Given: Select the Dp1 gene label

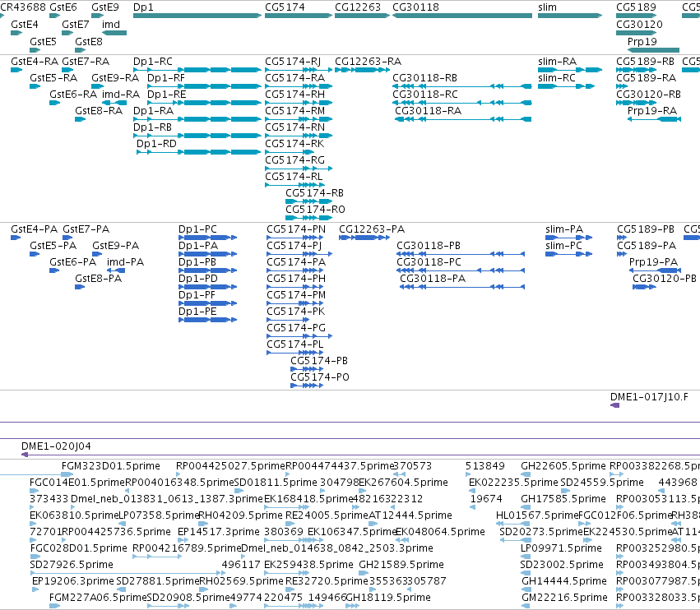Looking at the screenshot, I should coord(143,7).
